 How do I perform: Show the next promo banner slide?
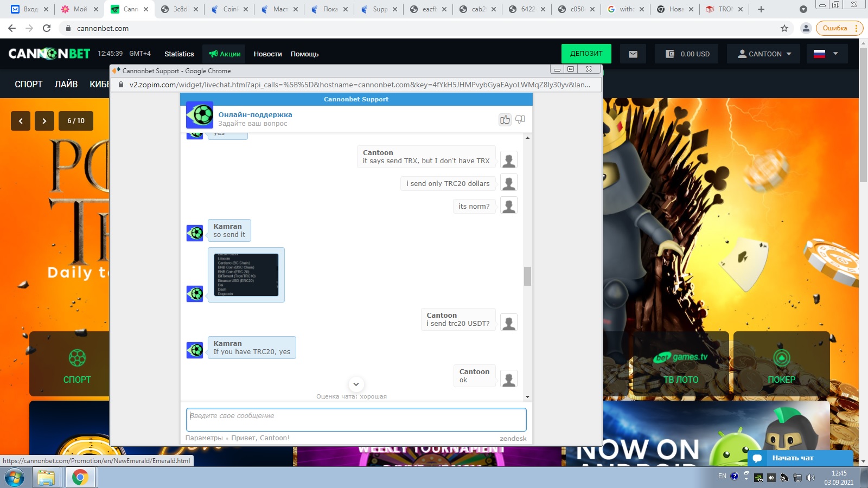tap(44, 121)
